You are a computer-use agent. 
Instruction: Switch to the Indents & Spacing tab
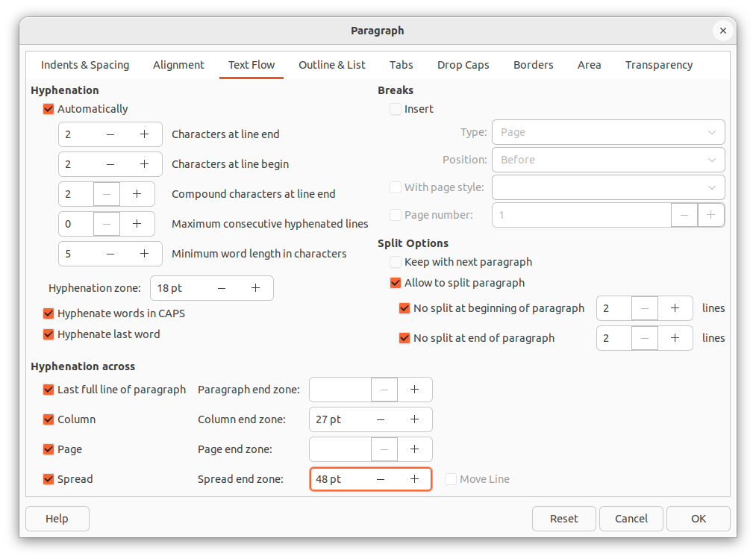85,65
